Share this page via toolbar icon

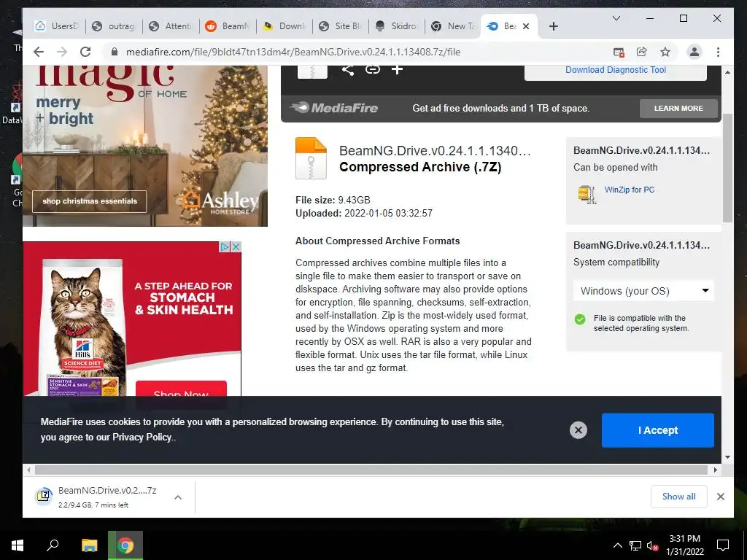click(x=642, y=52)
